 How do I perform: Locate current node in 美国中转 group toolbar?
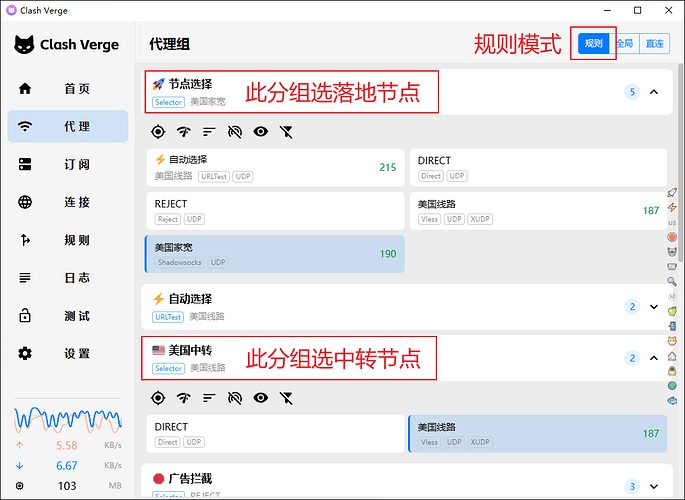coord(158,398)
